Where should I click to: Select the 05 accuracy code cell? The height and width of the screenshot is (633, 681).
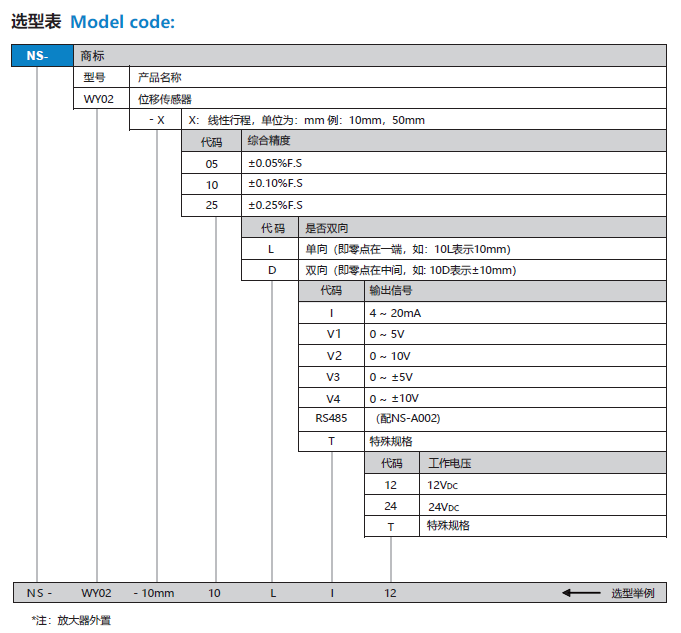tap(211, 163)
